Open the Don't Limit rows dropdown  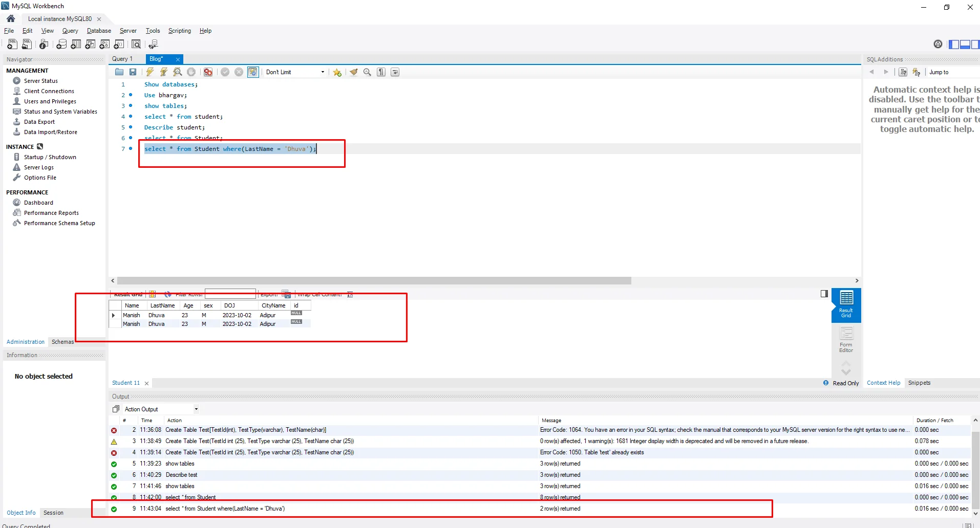[295, 72]
